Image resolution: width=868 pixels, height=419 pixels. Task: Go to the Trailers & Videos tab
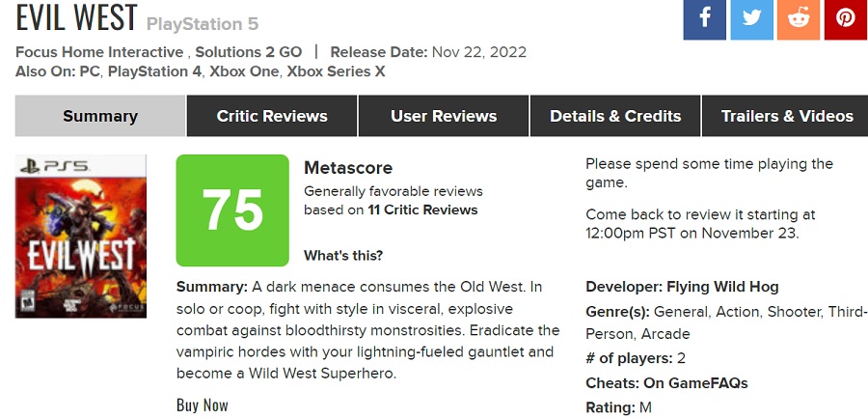787,116
